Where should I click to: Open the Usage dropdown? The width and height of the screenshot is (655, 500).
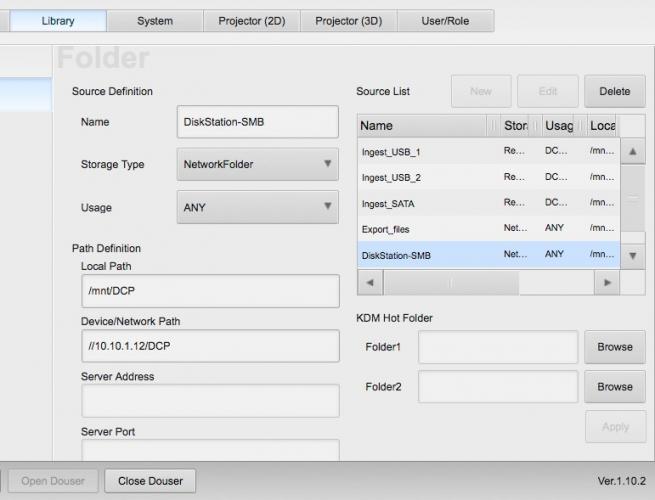click(x=258, y=207)
